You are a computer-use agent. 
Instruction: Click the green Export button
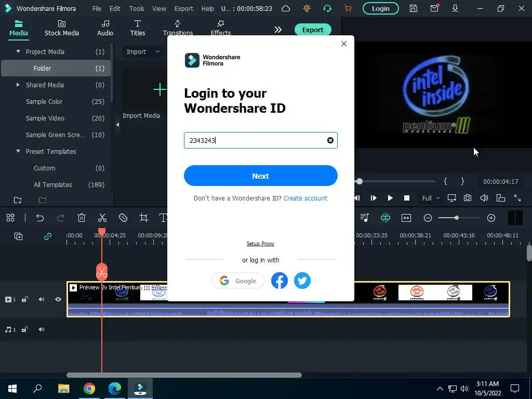(313, 30)
